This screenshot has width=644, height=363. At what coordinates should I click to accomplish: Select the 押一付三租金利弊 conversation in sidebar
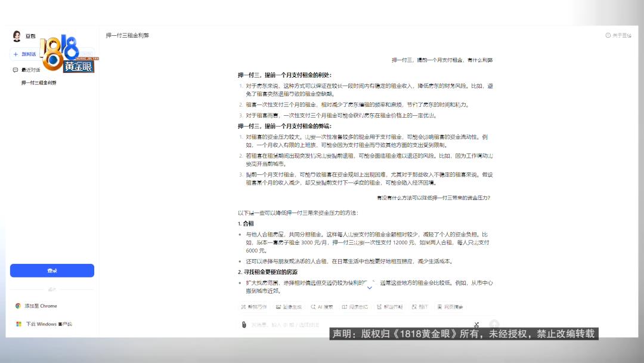pyautogui.click(x=39, y=83)
